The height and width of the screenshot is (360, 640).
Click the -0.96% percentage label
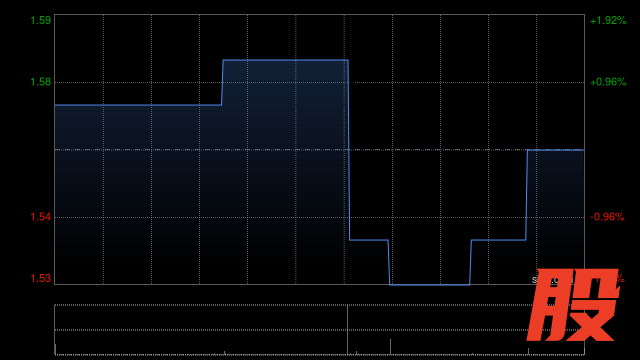pyautogui.click(x=607, y=217)
